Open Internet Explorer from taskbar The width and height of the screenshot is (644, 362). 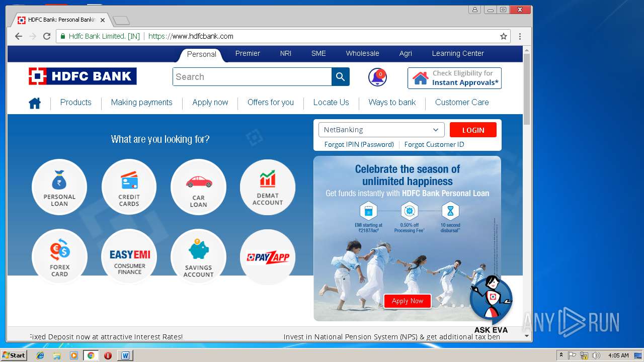(x=40, y=355)
